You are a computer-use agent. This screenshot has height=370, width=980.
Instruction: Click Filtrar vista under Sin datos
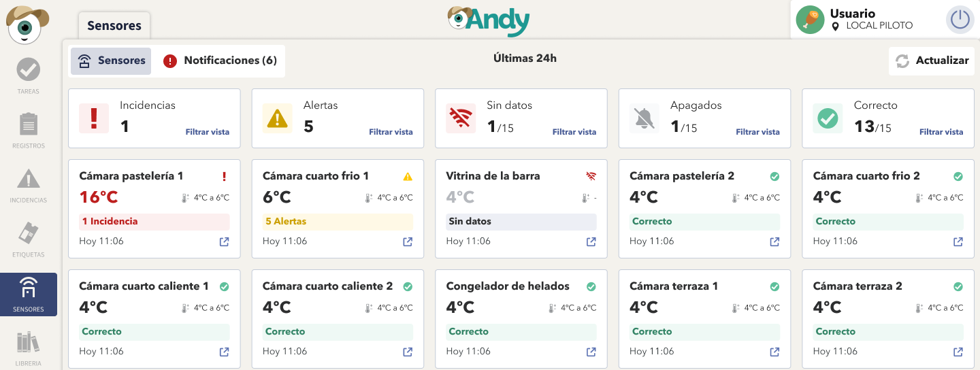pos(574,132)
